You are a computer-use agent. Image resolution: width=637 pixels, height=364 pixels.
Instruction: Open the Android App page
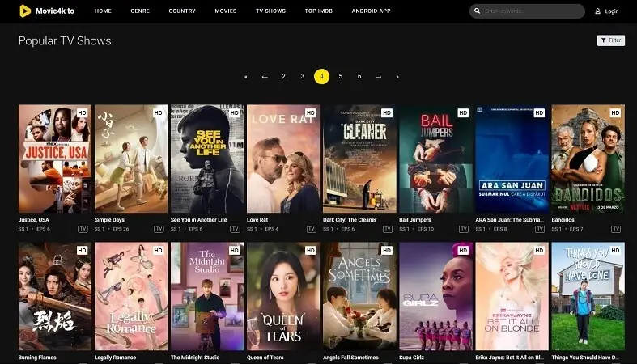click(x=371, y=11)
